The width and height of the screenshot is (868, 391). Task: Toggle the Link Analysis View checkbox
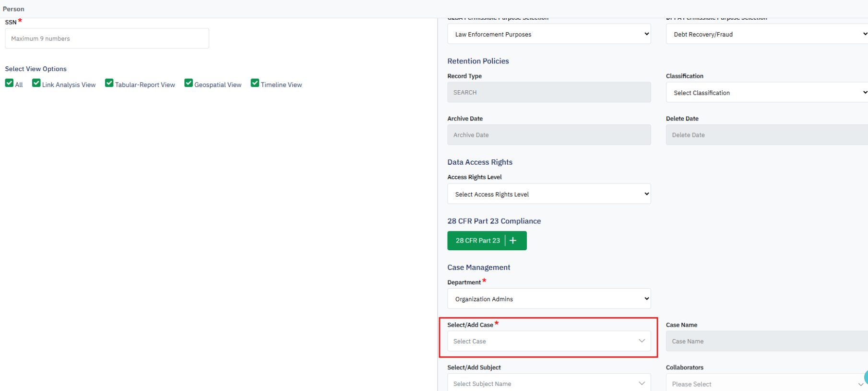click(x=36, y=83)
